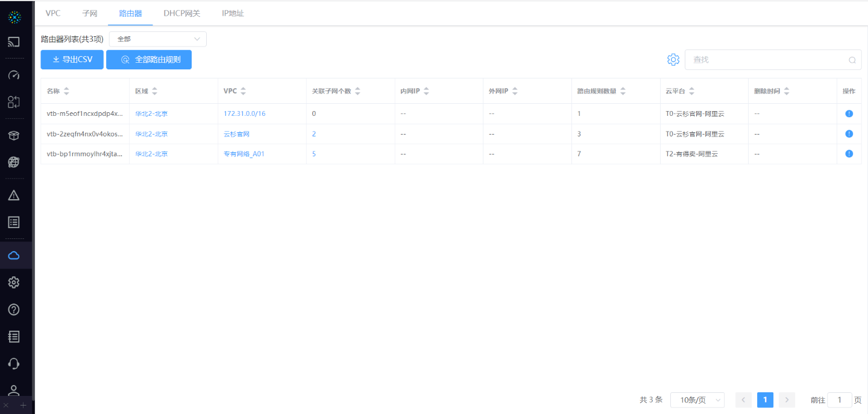868x414 pixels.
Task: Sort table by 云平台 column
Action: coord(691,91)
